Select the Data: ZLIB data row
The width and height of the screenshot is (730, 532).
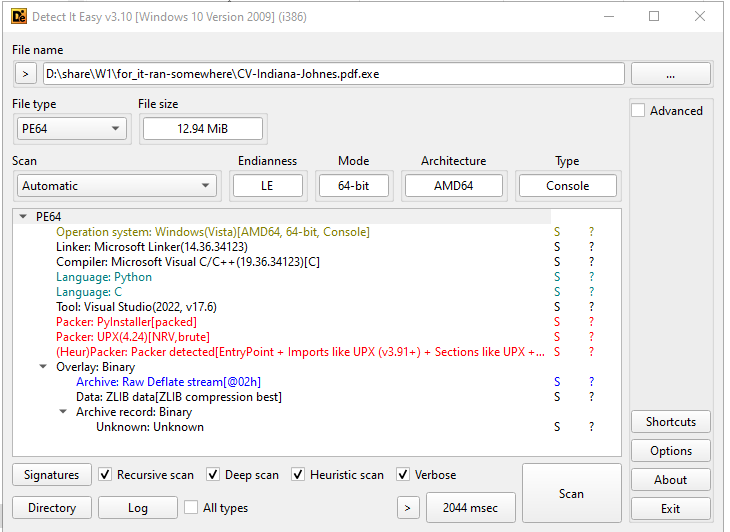179,397
